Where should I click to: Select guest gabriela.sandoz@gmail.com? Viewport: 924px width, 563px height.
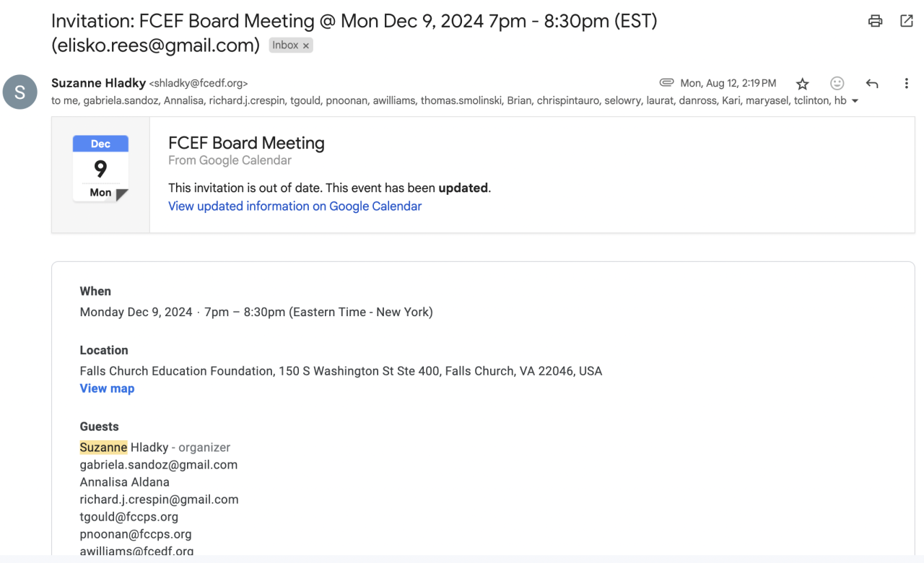point(159,465)
